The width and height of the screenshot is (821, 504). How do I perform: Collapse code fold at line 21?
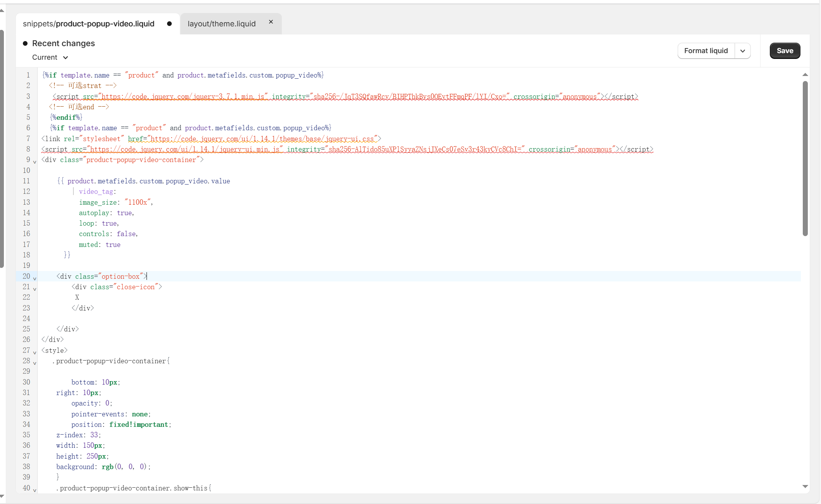(x=35, y=289)
